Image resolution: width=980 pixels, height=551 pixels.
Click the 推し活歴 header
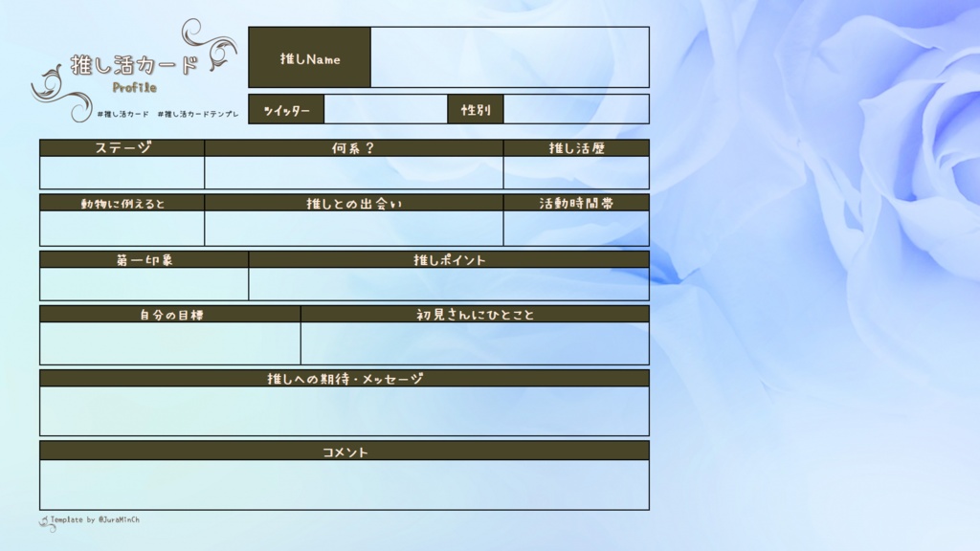point(576,148)
